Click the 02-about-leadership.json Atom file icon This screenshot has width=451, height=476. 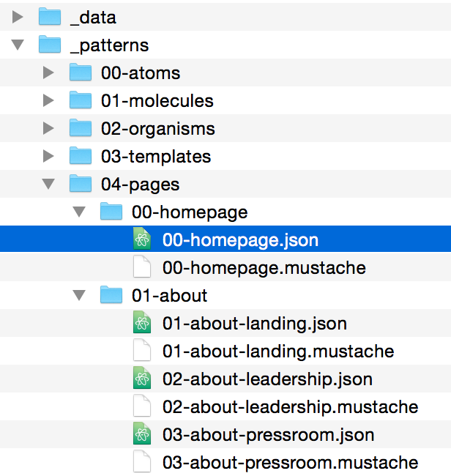tap(142, 378)
